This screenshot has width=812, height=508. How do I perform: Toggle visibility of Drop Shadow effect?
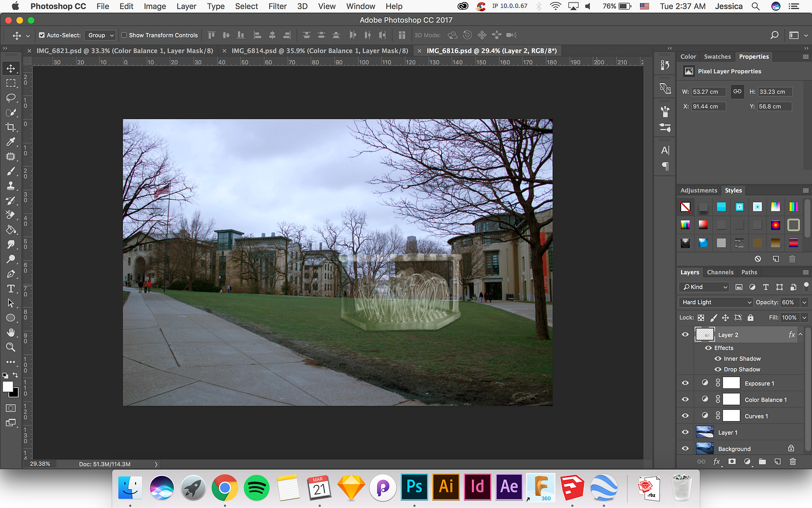tap(718, 369)
